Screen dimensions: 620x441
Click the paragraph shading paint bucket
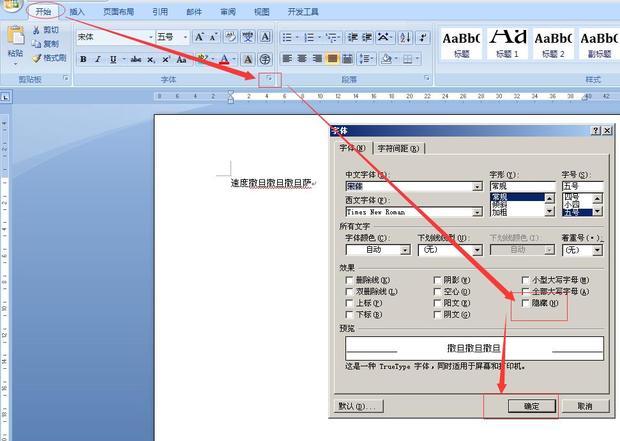tap(386, 59)
